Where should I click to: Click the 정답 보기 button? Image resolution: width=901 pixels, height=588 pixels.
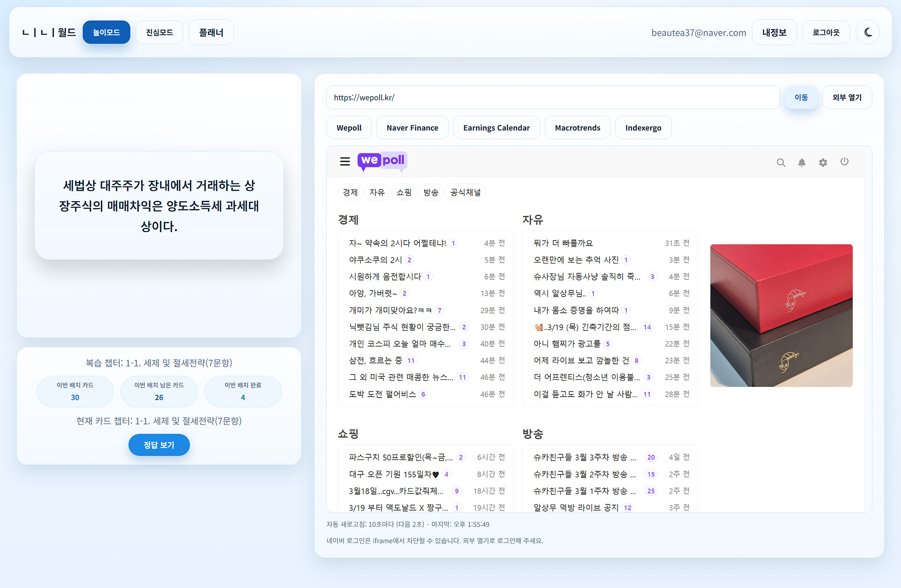point(159,445)
